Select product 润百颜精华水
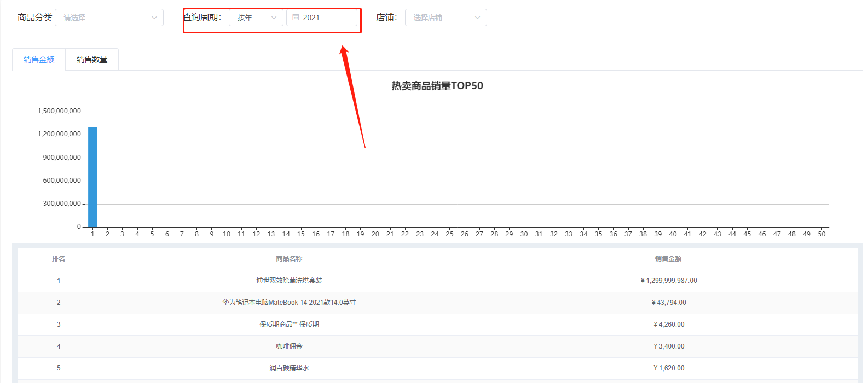The image size is (868, 383). click(289, 368)
